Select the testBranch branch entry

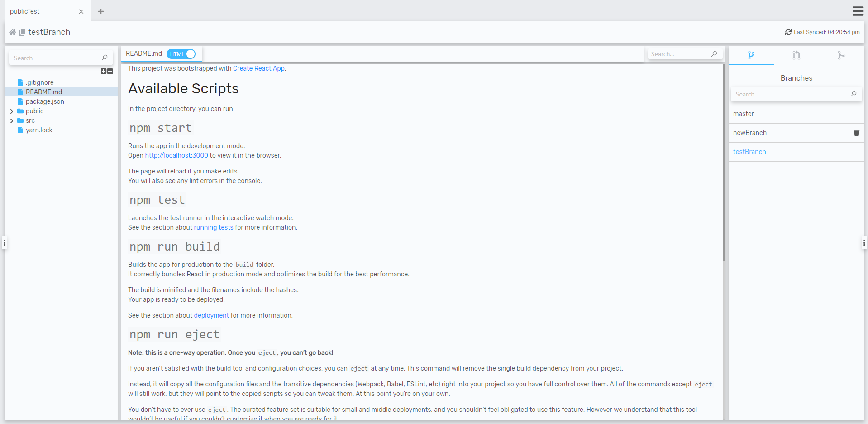796,152
